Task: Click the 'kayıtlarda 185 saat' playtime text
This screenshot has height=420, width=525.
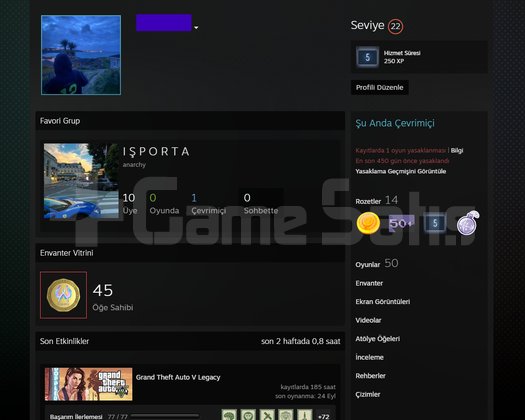Action: (308, 387)
